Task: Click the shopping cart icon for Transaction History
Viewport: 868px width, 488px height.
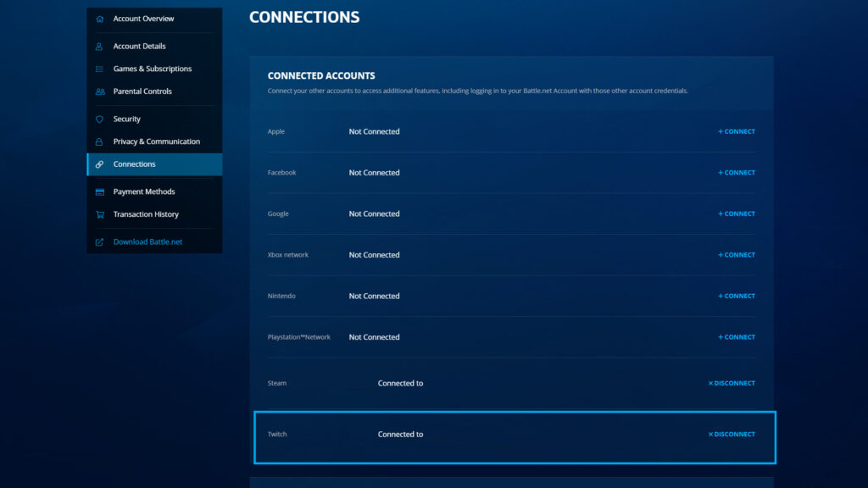Action: point(100,213)
